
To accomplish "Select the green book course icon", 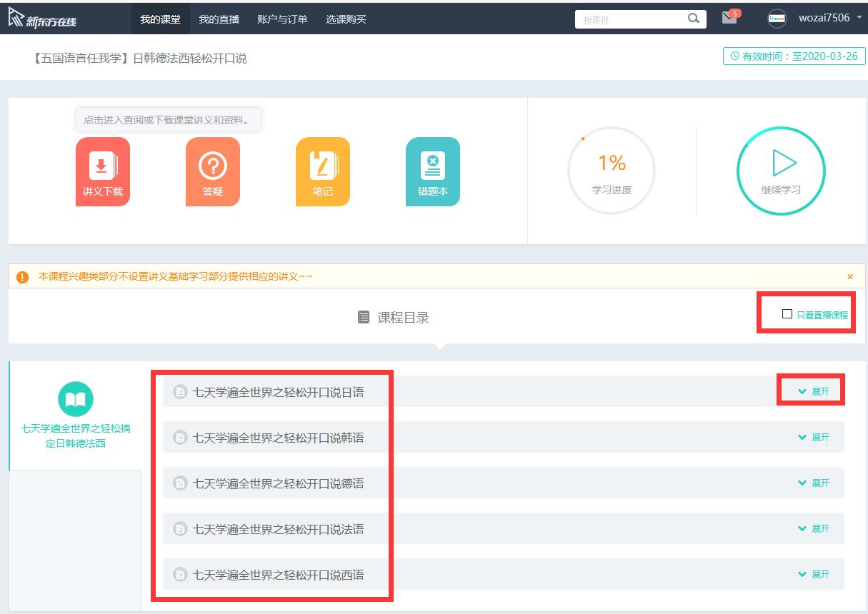I will 76,399.
